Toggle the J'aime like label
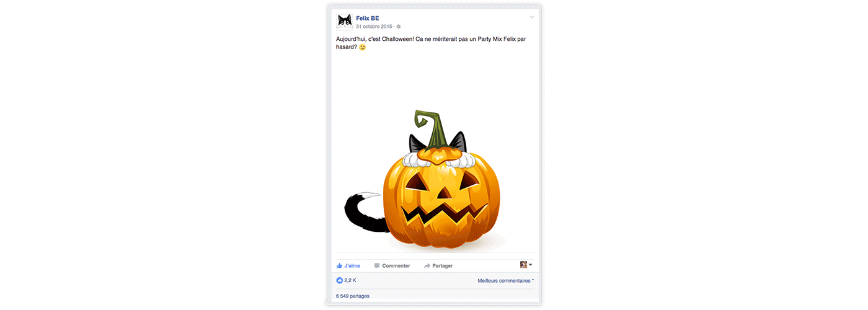868x310 pixels. coord(352,266)
